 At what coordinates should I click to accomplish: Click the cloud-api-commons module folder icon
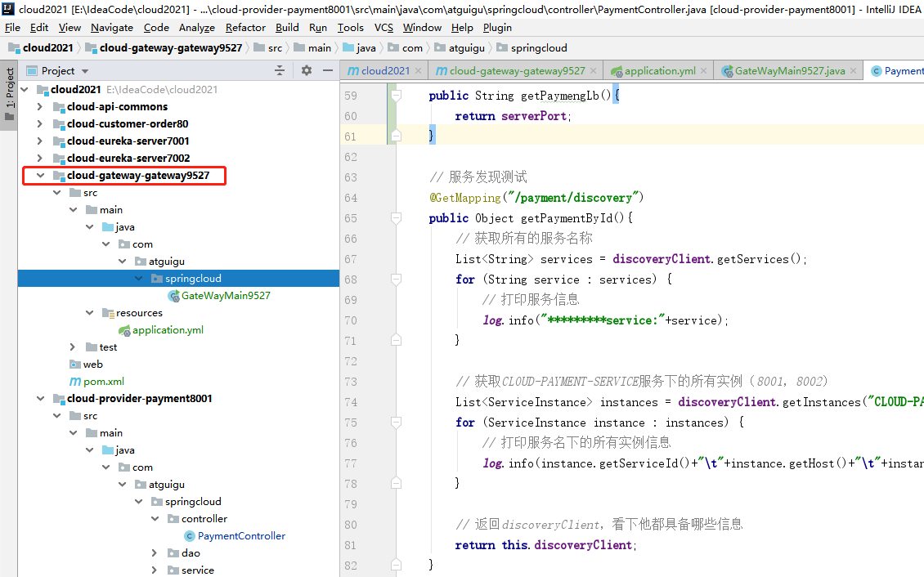(58, 106)
